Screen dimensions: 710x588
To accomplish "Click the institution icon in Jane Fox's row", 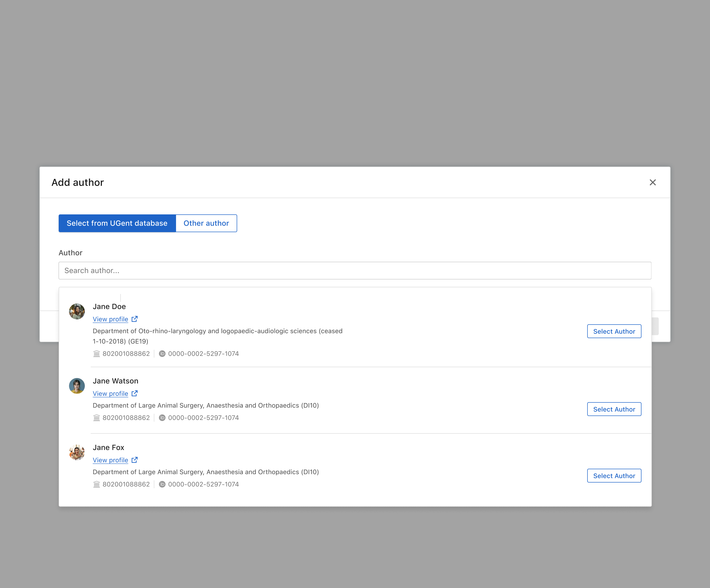I will pos(96,484).
